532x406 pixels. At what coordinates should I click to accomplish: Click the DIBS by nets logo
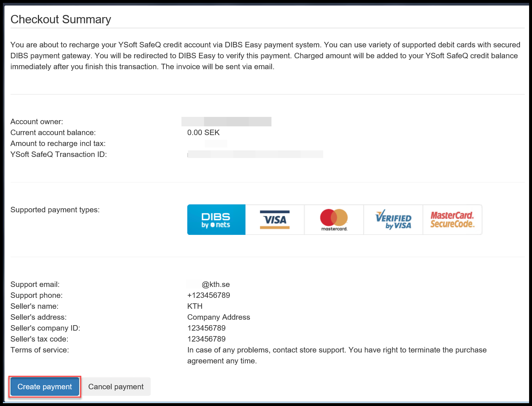click(x=216, y=220)
